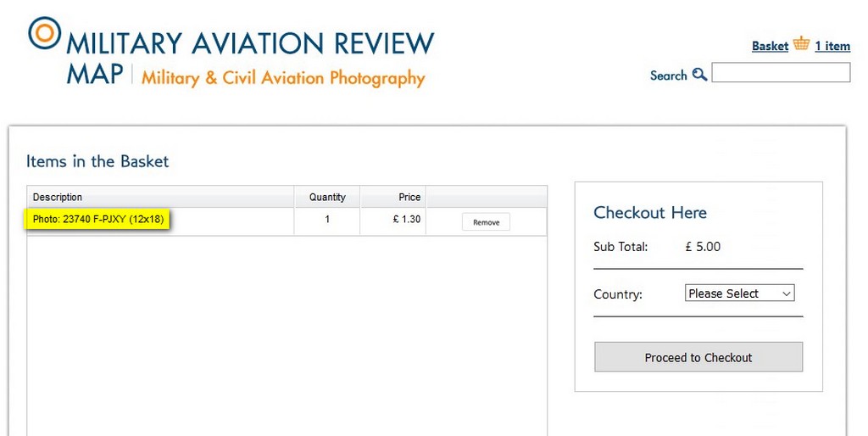Open the Country dropdown arrow
This screenshot has width=868, height=436.
point(786,293)
